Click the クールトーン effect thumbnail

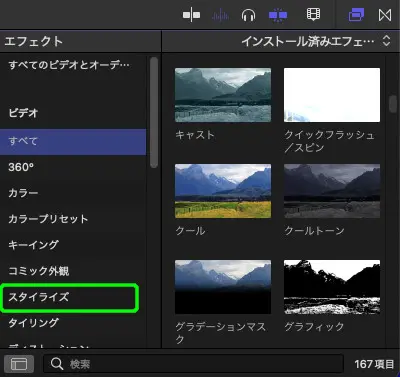click(x=332, y=191)
